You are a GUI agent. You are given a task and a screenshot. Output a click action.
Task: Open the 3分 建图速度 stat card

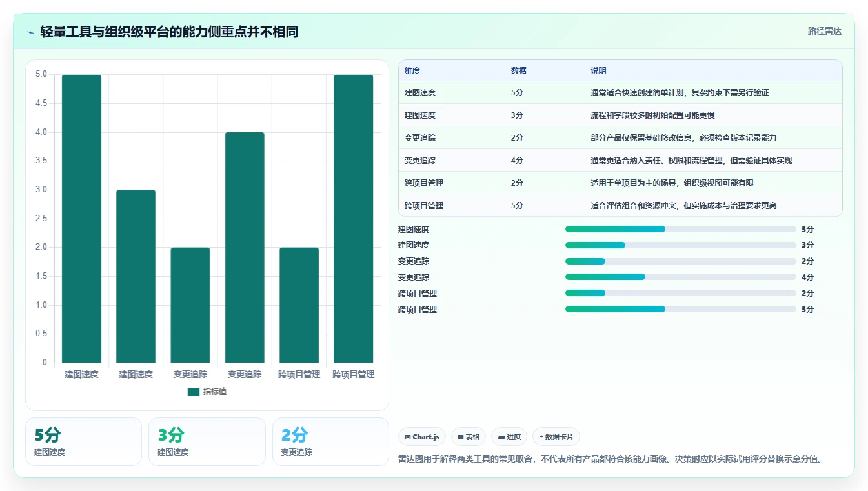(x=207, y=441)
